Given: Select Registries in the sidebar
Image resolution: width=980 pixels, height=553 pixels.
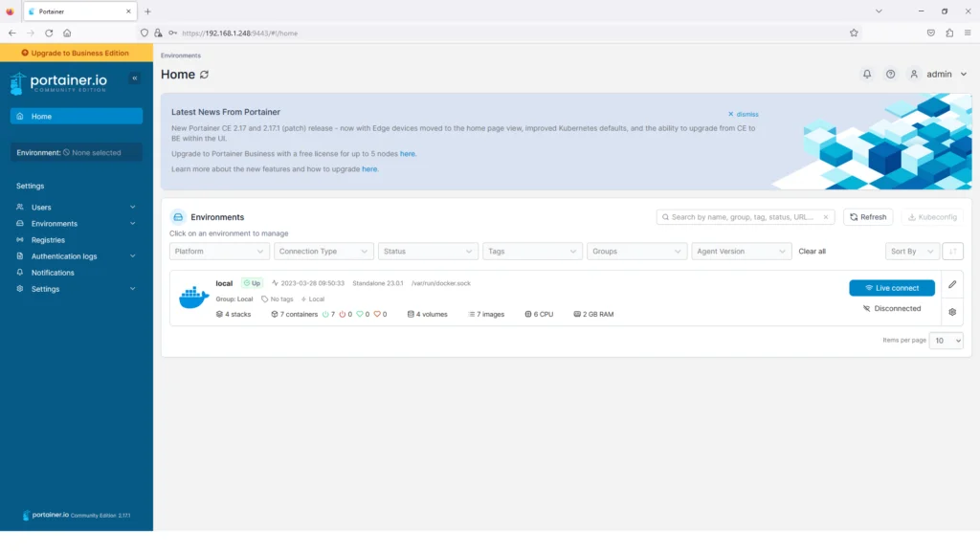Looking at the screenshot, I should click(48, 240).
